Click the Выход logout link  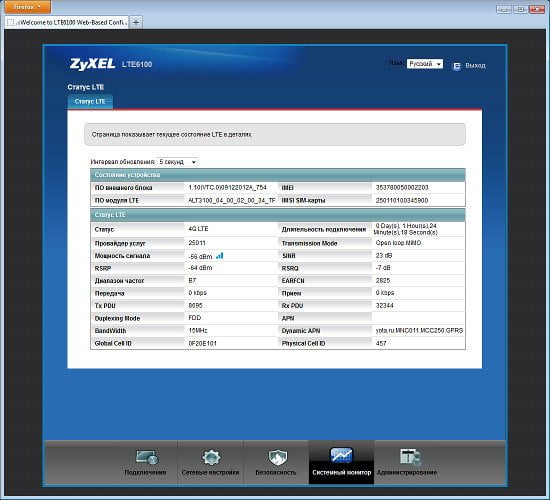click(475, 66)
